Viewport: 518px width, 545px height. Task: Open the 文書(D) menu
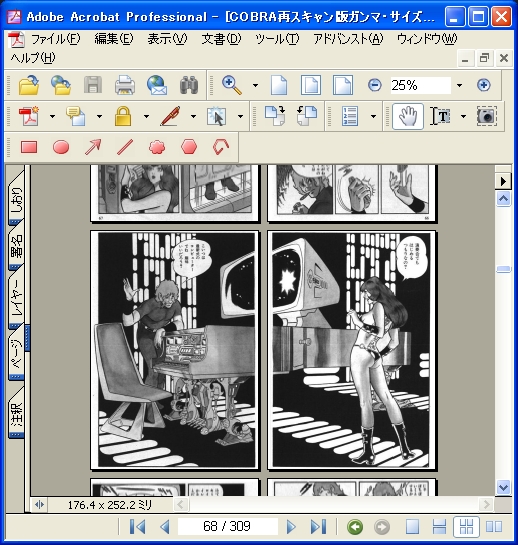tap(221, 39)
